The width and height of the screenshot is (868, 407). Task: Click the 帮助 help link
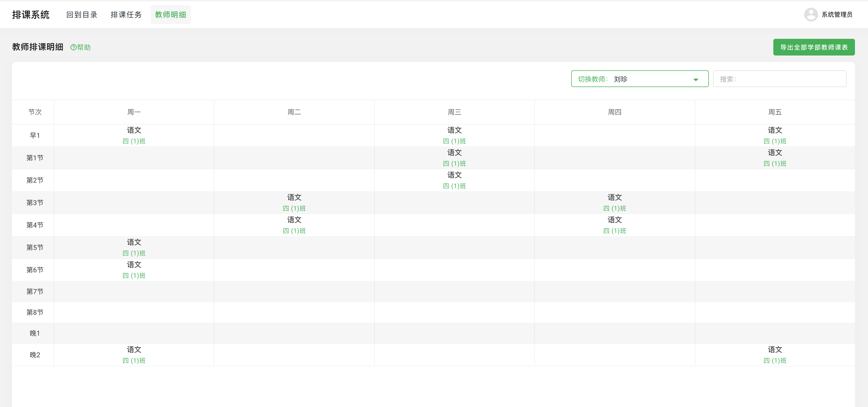pos(83,47)
